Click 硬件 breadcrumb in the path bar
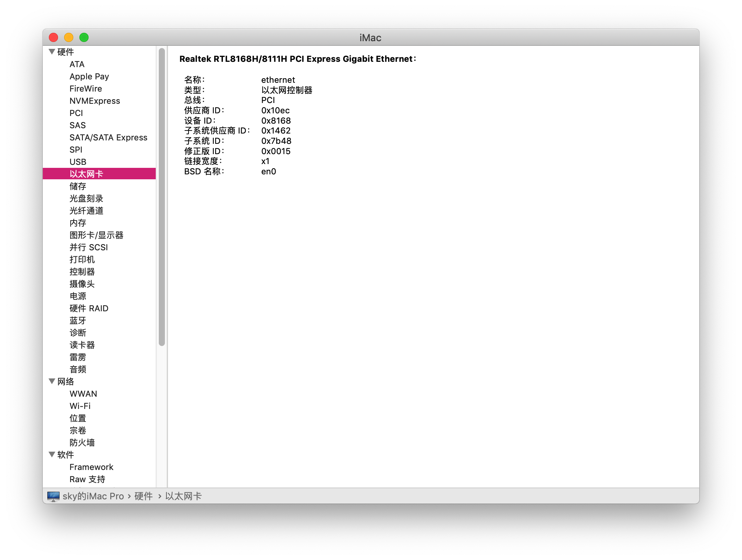This screenshot has width=742, height=560. click(x=144, y=496)
